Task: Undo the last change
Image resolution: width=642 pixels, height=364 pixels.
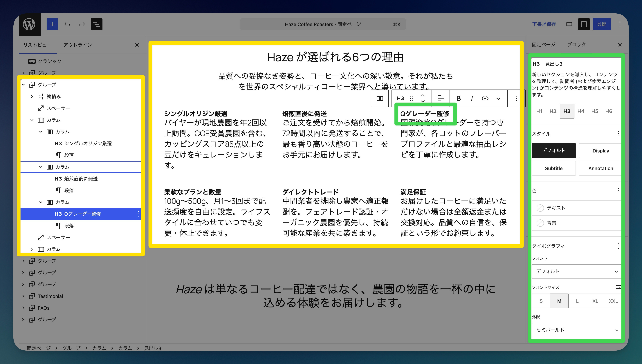Action: pos(67,24)
